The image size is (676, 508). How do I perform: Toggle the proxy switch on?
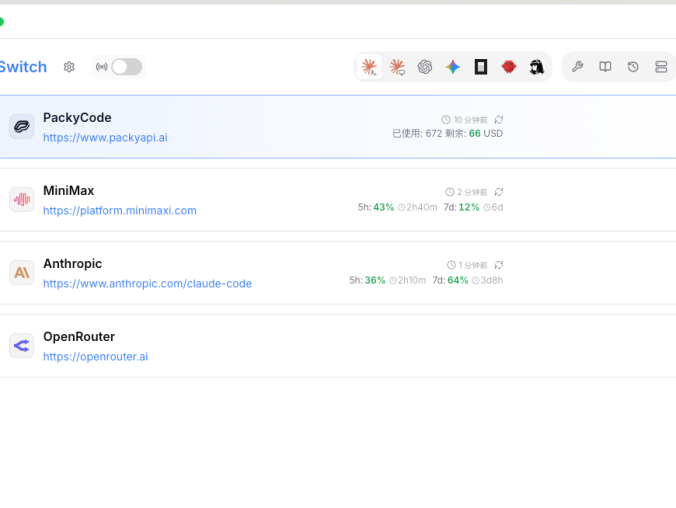126,67
